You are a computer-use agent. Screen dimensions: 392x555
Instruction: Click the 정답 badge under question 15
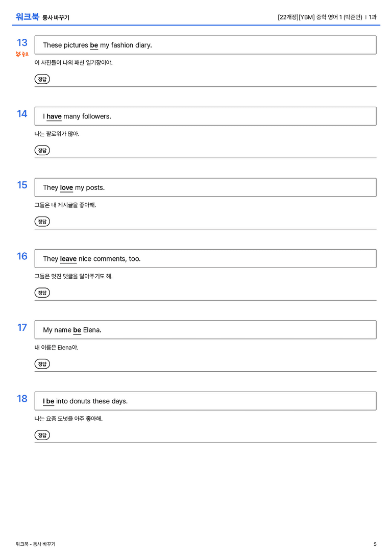tap(42, 221)
